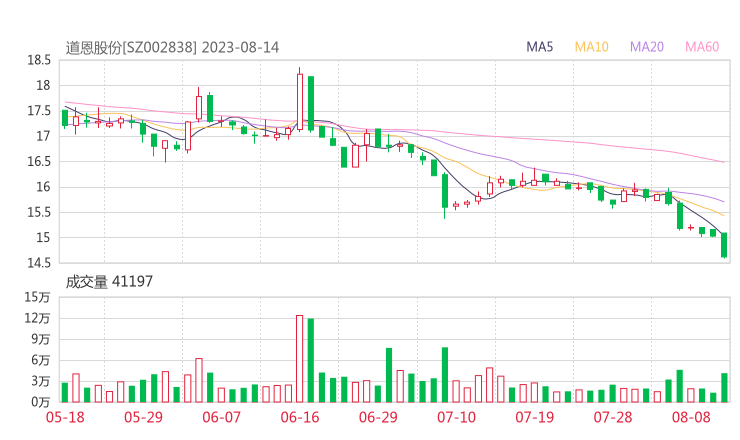Click the chart title 道恩股份[SZ002838] 2023-08-14
The image size is (740, 440).
coord(172,48)
